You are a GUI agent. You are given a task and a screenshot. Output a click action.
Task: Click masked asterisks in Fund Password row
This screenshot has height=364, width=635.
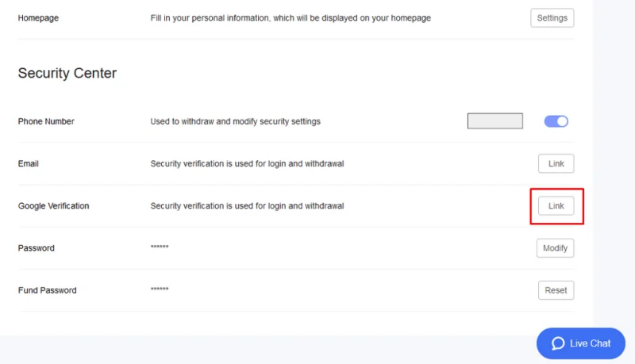click(160, 289)
